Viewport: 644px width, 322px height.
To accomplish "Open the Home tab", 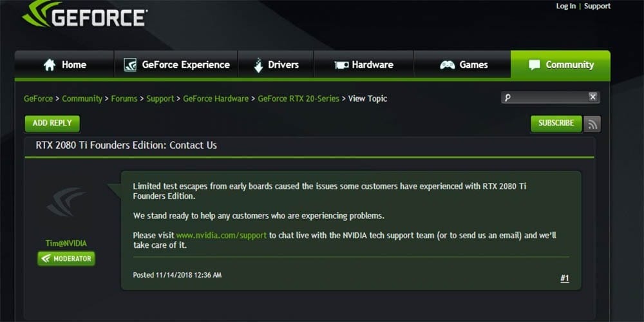I will coord(64,65).
